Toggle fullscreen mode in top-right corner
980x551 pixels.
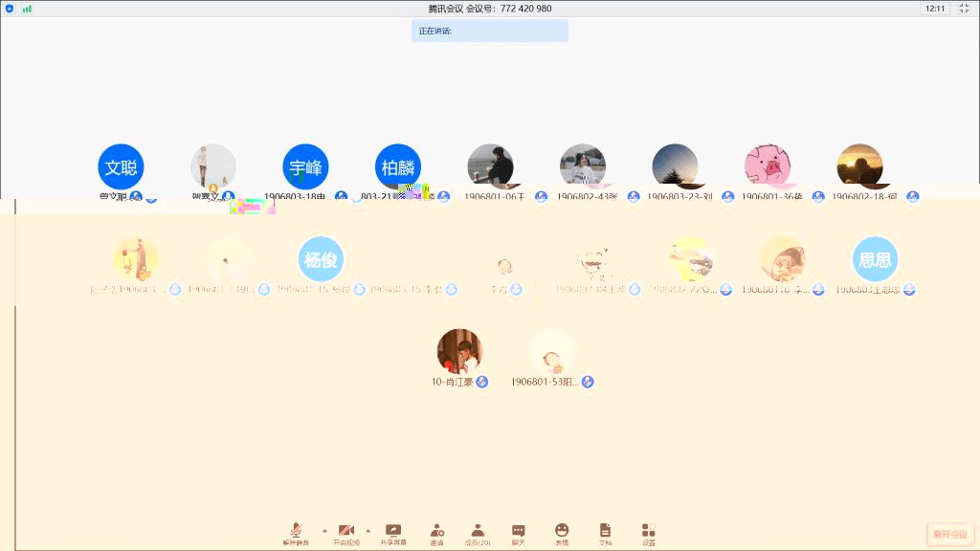tap(964, 9)
